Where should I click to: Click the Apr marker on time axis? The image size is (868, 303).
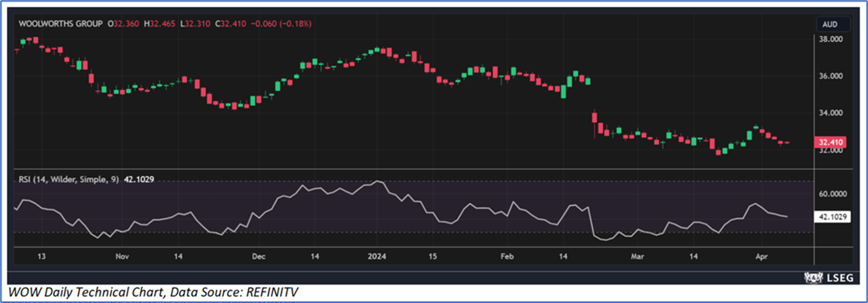click(761, 256)
